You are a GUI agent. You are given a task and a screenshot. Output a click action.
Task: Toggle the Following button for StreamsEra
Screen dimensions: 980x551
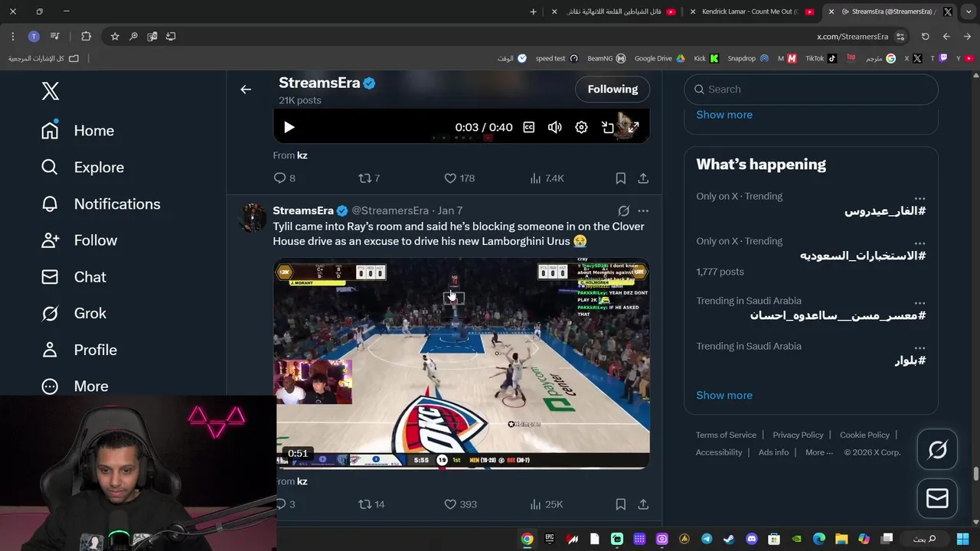[612, 90]
